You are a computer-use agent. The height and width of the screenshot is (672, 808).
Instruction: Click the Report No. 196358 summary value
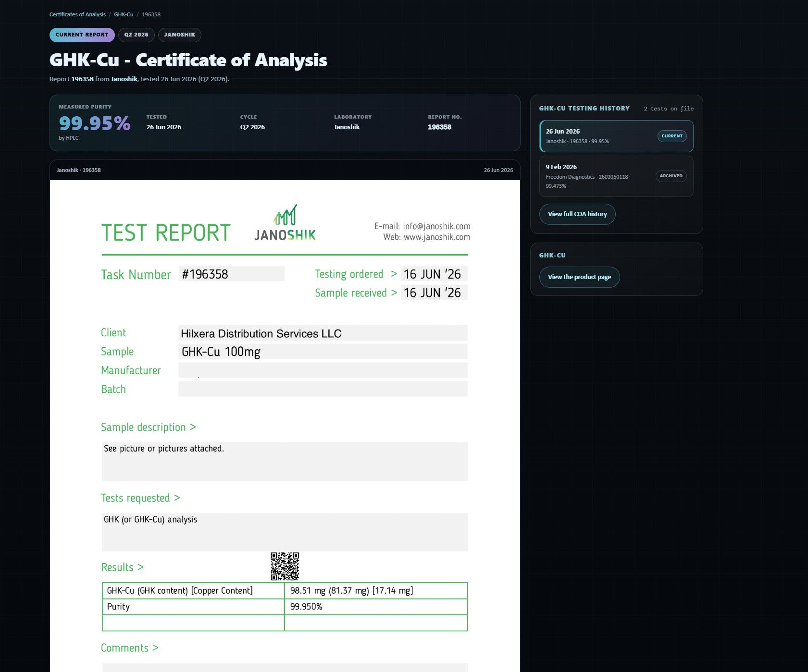(439, 127)
